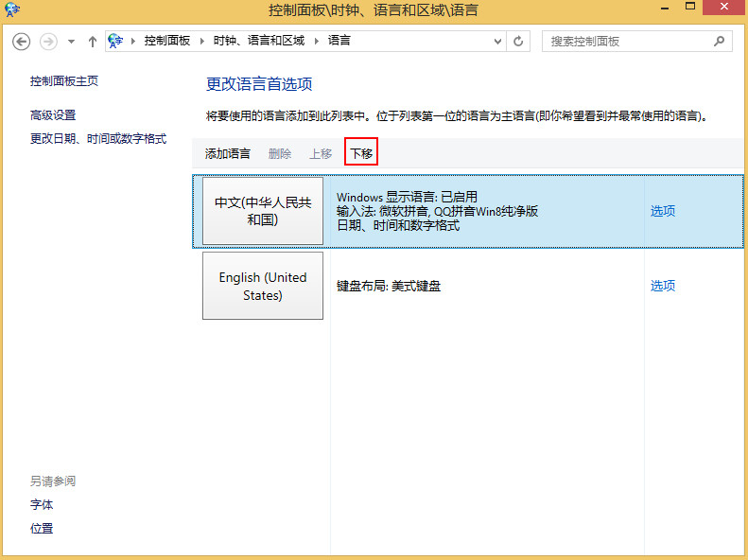748x560 pixels.
Task: Open 更改日期、时间或数字格式 link
Action: [98, 139]
